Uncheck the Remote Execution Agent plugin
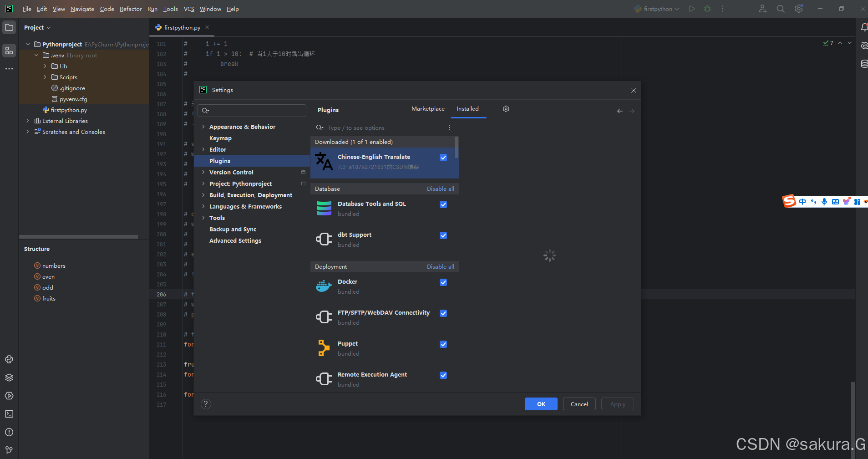This screenshot has height=459, width=868. click(x=443, y=375)
